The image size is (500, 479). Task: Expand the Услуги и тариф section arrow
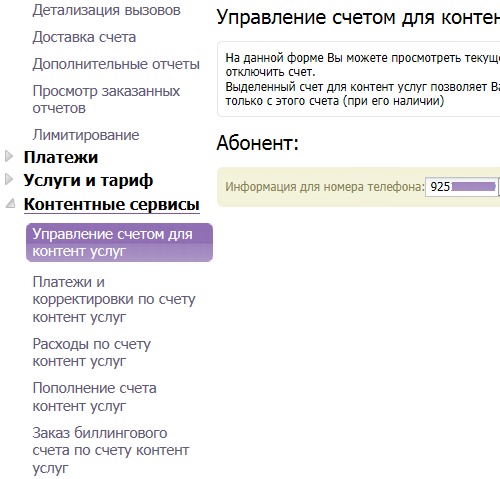[x=9, y=179]
